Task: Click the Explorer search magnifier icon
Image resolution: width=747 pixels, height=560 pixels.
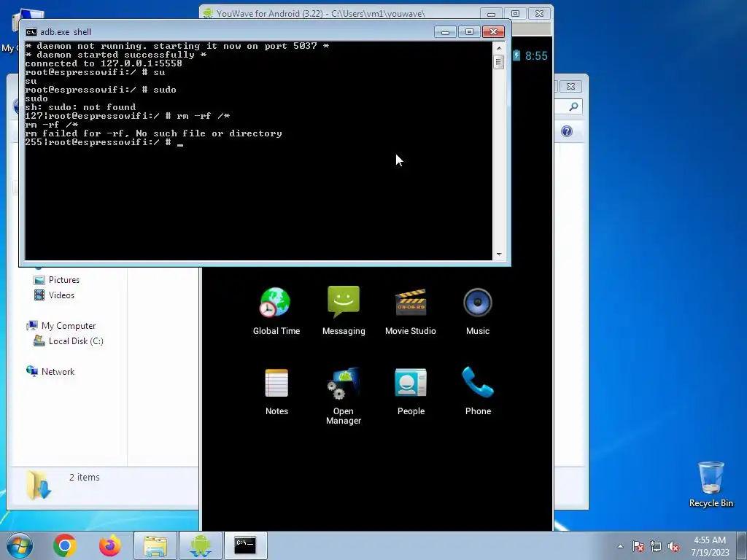Action: (x=573, y=106)
